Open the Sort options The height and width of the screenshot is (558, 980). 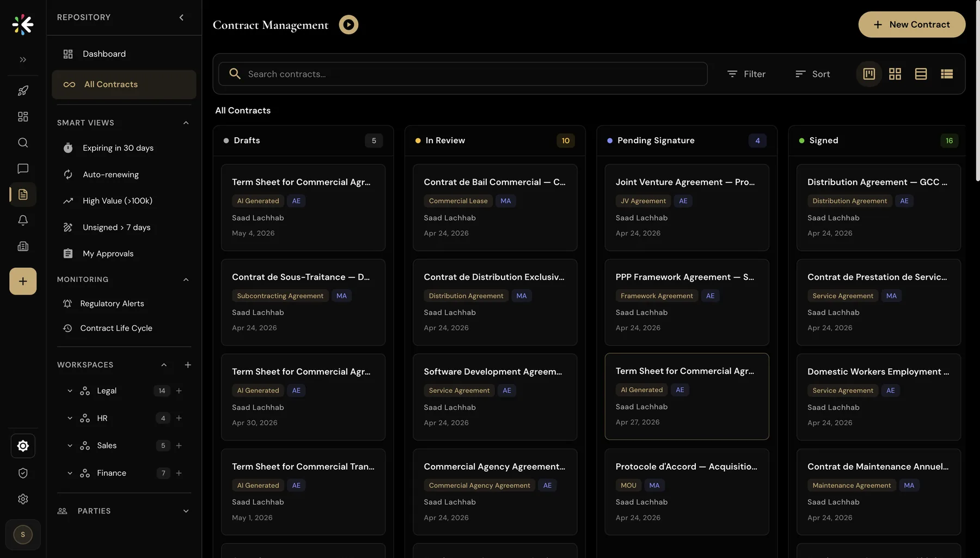(x=813, y=74)
